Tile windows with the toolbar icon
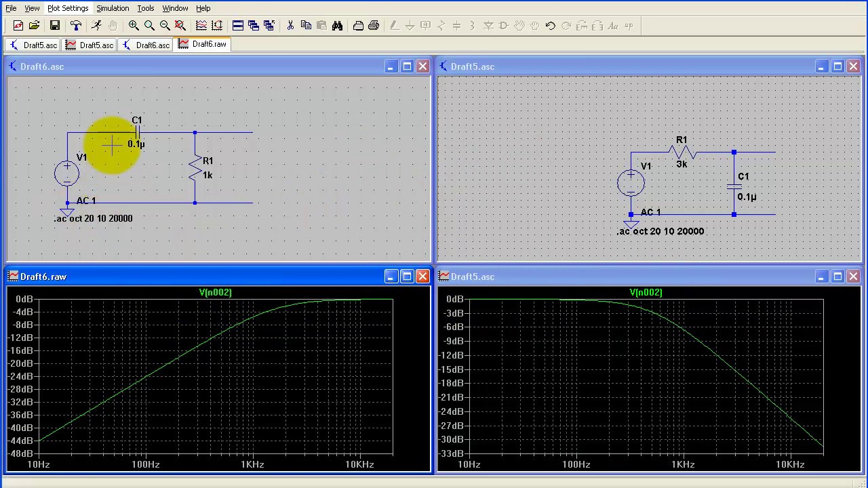Image resolution: width=868 pixels, height=488 pixels. [238, 26]
